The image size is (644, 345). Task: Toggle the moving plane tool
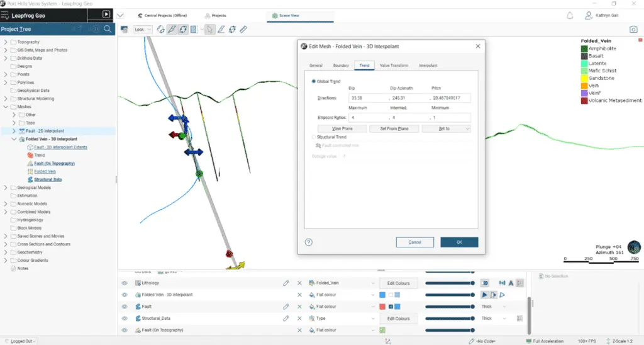point(183,29)
